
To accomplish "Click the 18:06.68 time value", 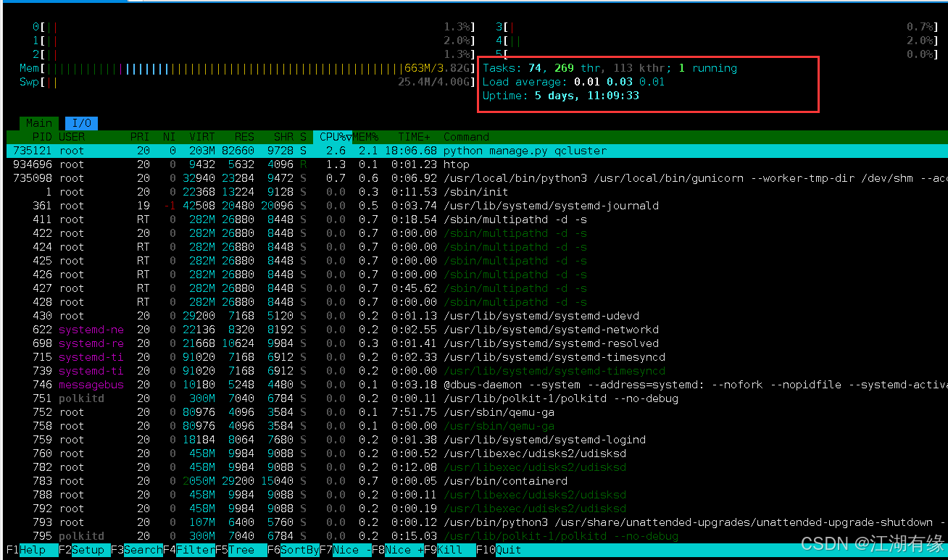I will pyautogui.click(x=411, y=151).
